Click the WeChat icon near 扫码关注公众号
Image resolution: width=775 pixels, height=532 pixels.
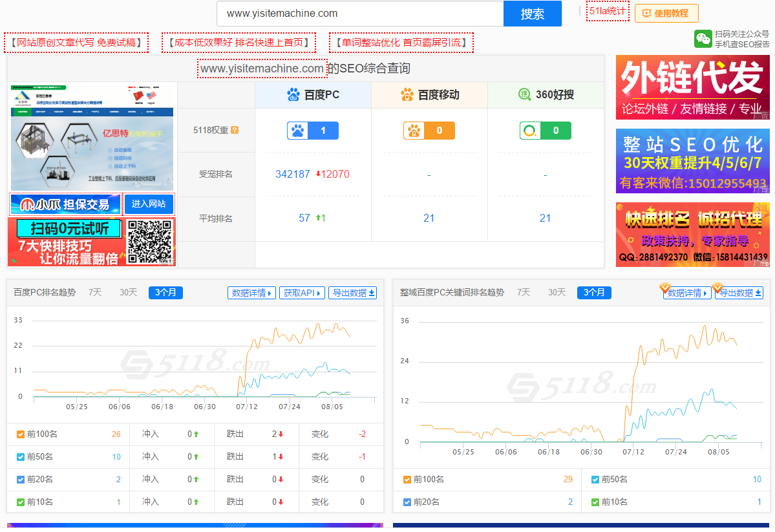[x=703, y=39]
